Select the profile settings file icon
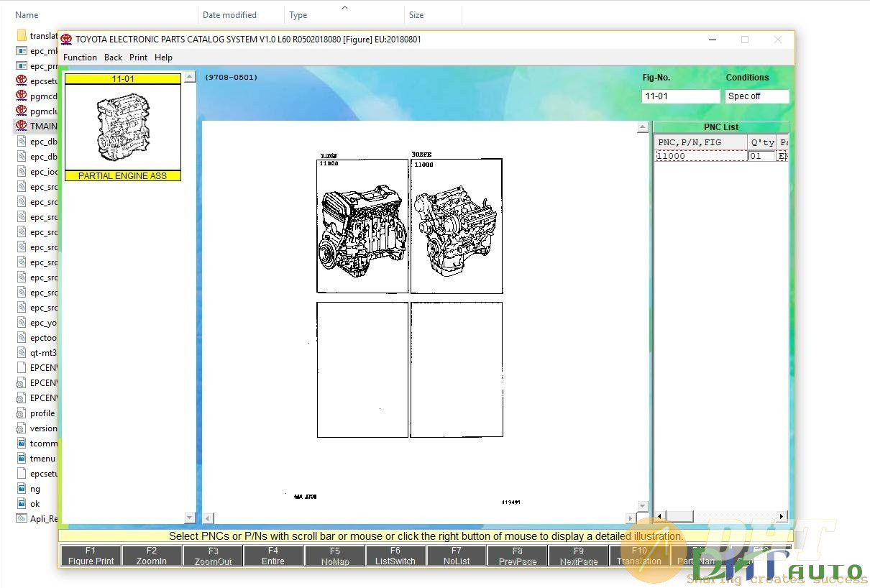This screenshot has height=588, width=870. point(21,413)
